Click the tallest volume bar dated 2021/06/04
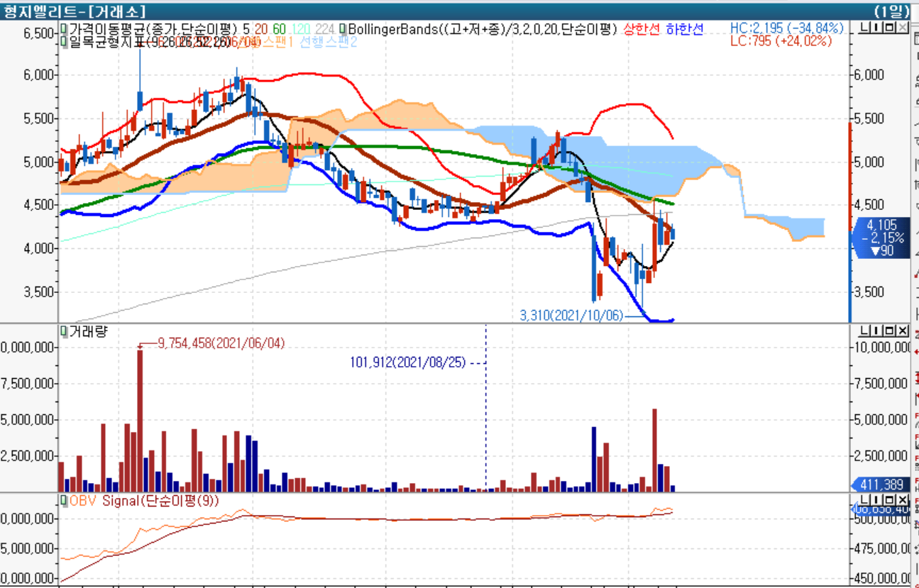The image size is (919, 588). pos(140,421)
